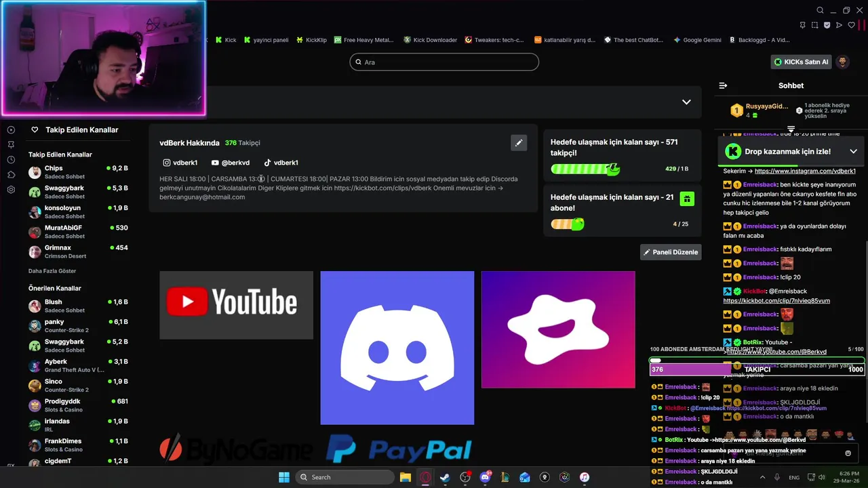Expand the collapsed section chevron above About panel
The width and height of the screenshot is (868, 488).
click(x=686, y=102)
